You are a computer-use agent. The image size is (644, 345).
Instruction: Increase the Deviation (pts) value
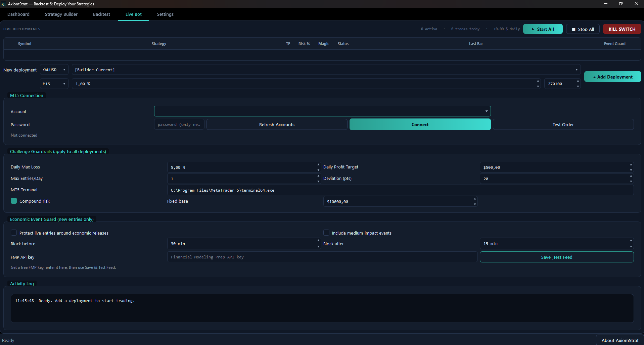[631, 176]
